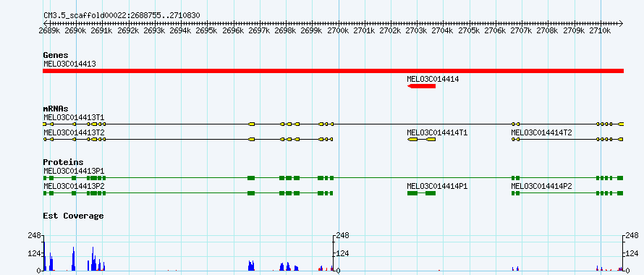Image resolution: width=644 pixels, height=275 pixels.
Task: Click the MELO3C014413P1 protein label
Action: coord(74,171)
